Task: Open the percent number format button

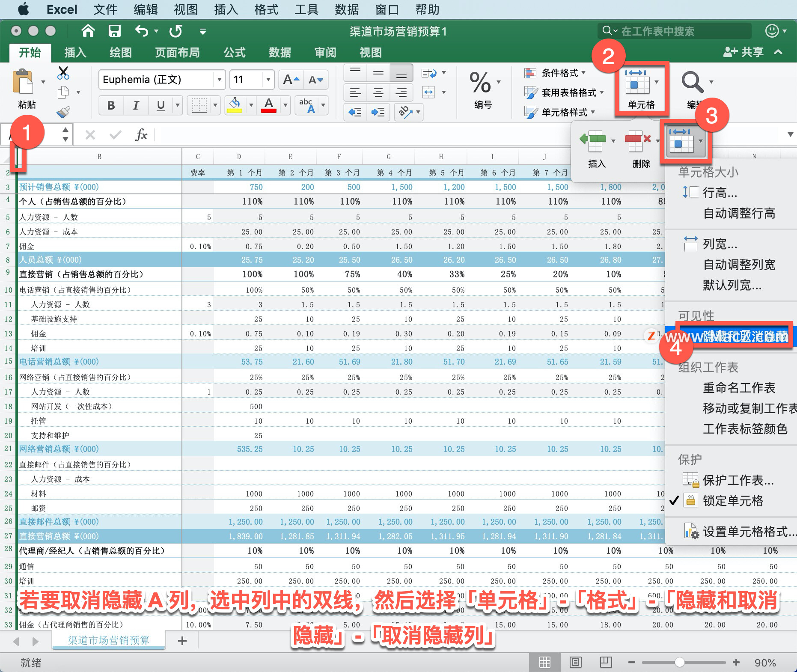Action: point(480,82)
